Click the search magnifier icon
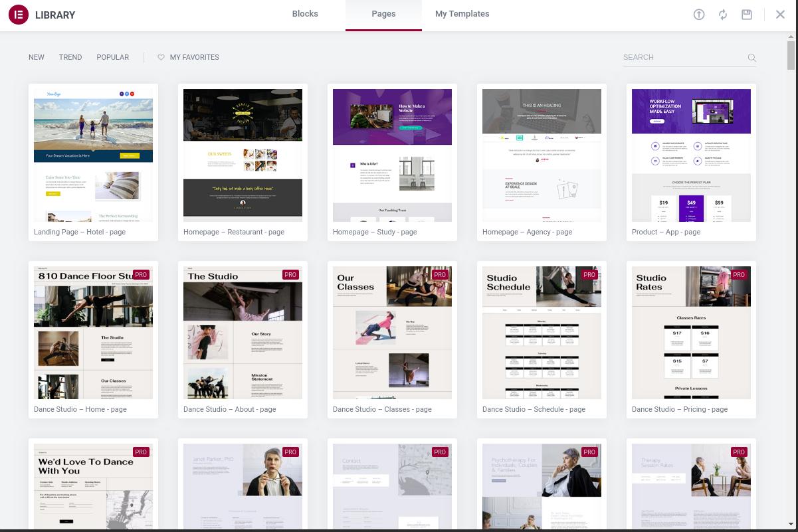Screen dimensions: 798x532 [x=752, y=58]
